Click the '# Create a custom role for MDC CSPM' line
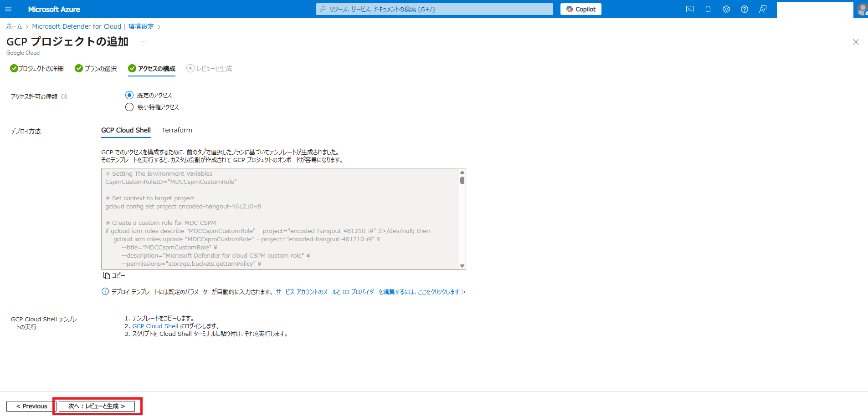The width and height of the screenshot is (868, 416). [x=161, y=223]
